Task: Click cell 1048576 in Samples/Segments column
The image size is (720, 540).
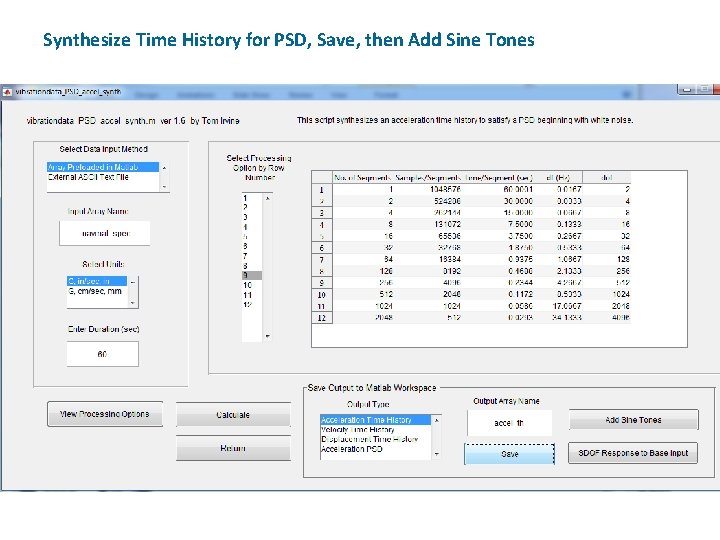Action: point(428,189)
